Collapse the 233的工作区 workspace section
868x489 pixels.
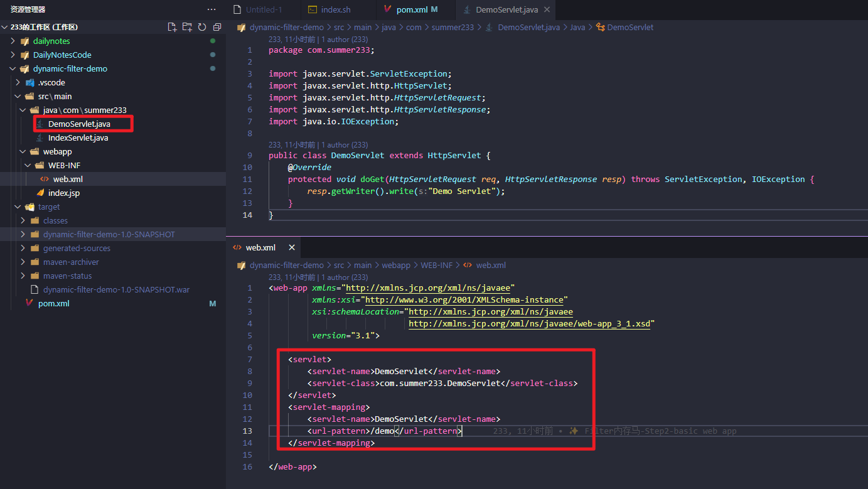pyautogui.click(x=5, y=27)
